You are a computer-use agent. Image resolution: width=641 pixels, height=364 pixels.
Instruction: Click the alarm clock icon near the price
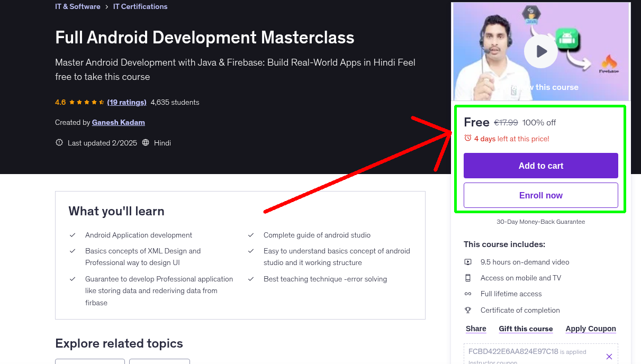tap(467, 138)
